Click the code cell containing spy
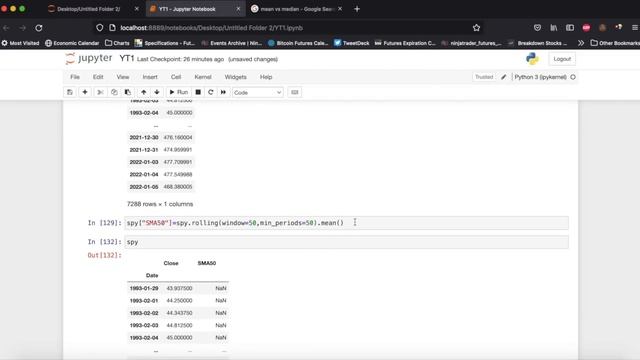The height and width of the screenshot is (360, 640). (x=346, y=242)
